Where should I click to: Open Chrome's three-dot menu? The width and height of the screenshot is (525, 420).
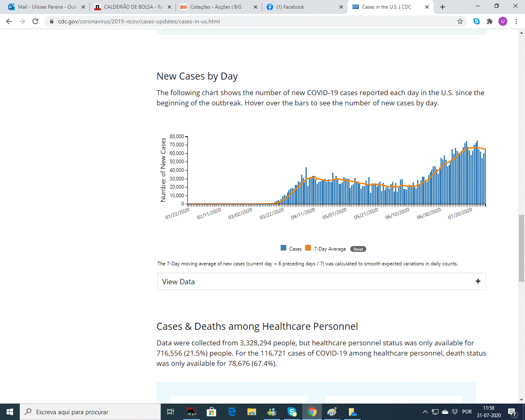(516, 21)
